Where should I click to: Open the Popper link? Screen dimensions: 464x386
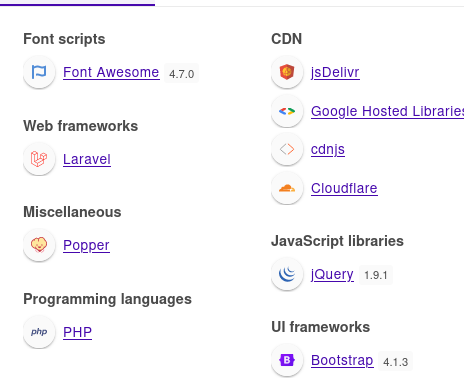coord(86,246)
